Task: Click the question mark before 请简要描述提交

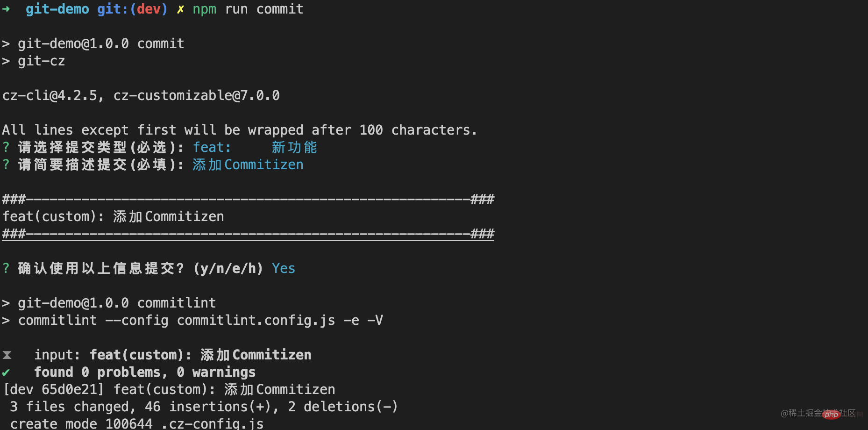Action: pos(6,165)
